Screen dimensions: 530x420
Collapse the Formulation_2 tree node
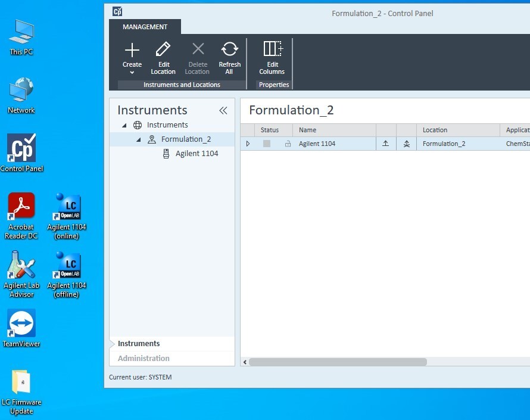139,139
